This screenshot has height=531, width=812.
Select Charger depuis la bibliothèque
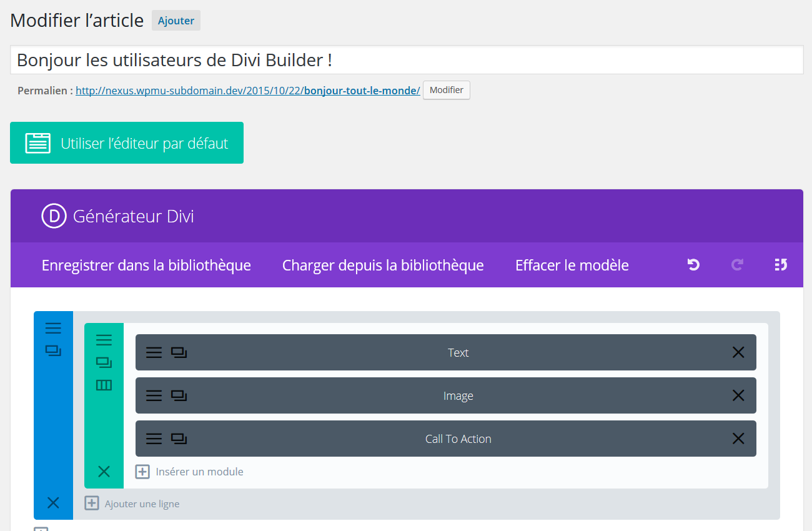383,265
